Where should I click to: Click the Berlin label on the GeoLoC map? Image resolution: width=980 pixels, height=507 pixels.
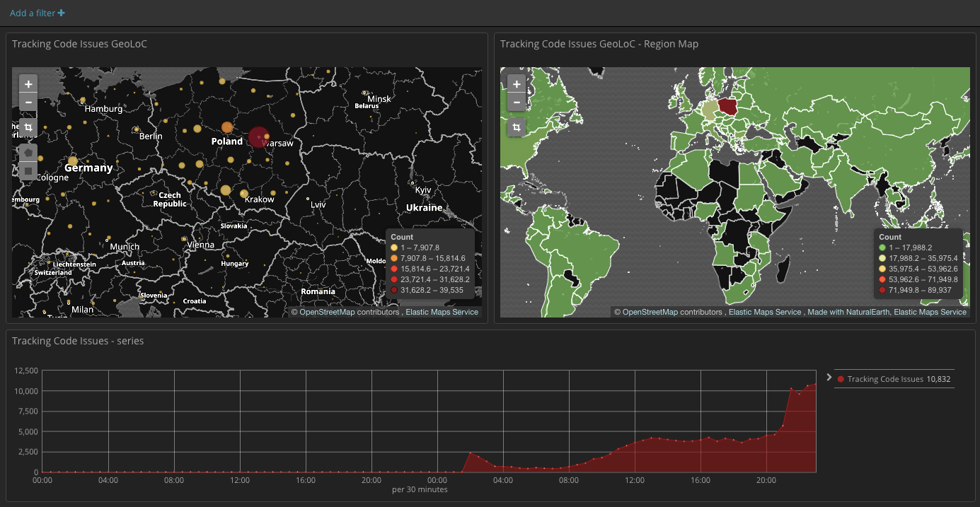151,136
